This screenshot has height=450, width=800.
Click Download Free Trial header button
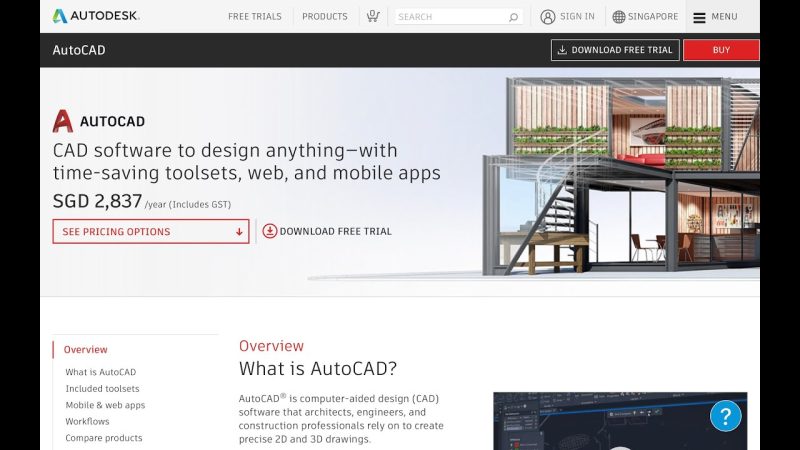coord(615,50)
